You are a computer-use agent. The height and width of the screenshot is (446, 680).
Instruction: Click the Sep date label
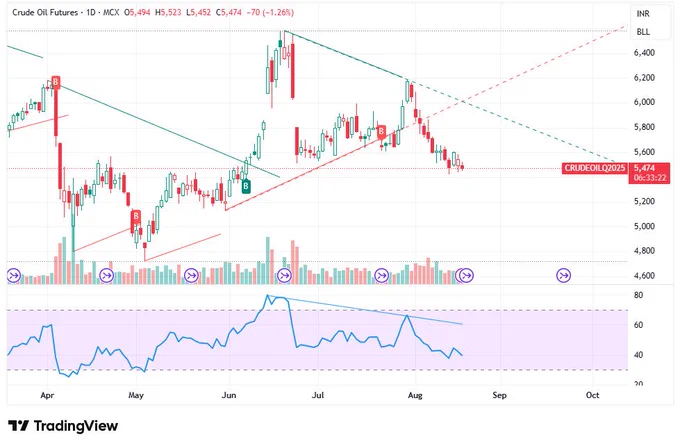pos(500,395)
